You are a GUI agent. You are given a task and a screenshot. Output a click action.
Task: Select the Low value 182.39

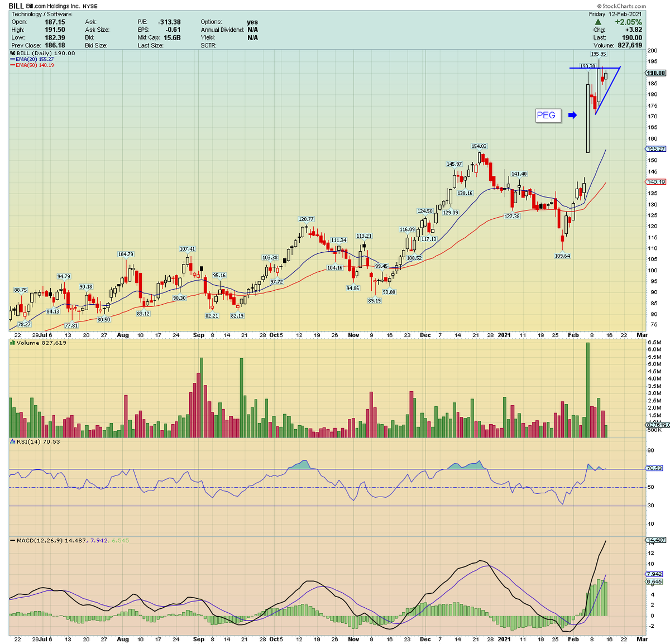coord(55,37)
